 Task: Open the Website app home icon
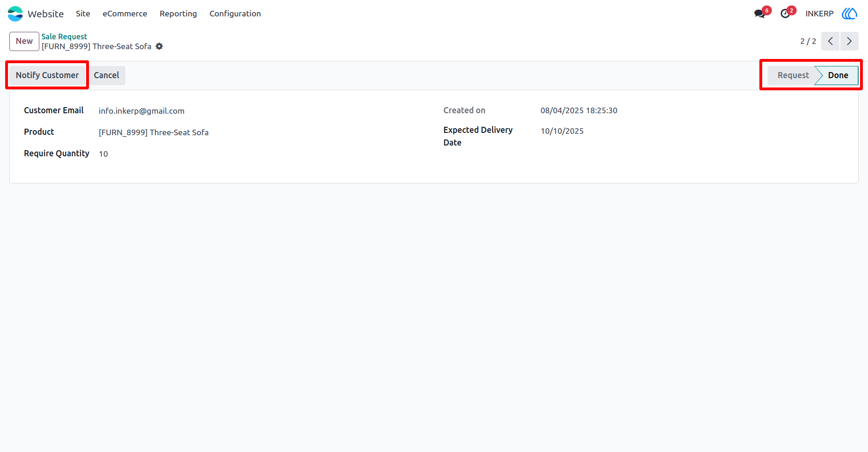tap(15, 14)
